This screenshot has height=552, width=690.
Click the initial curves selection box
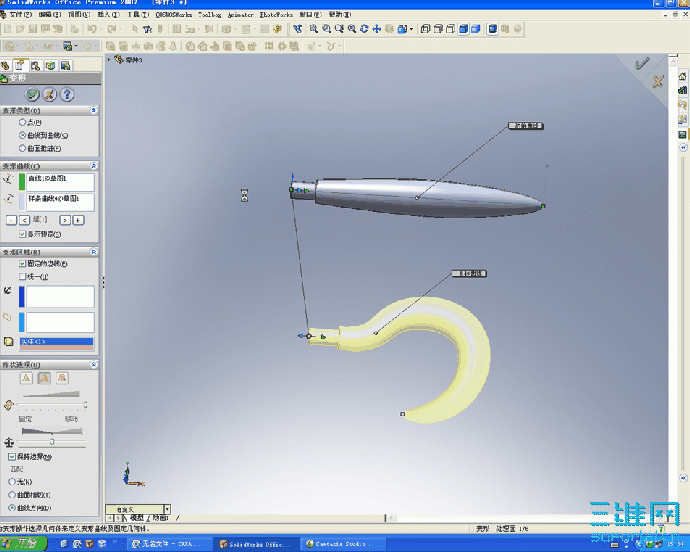point(60,182)
